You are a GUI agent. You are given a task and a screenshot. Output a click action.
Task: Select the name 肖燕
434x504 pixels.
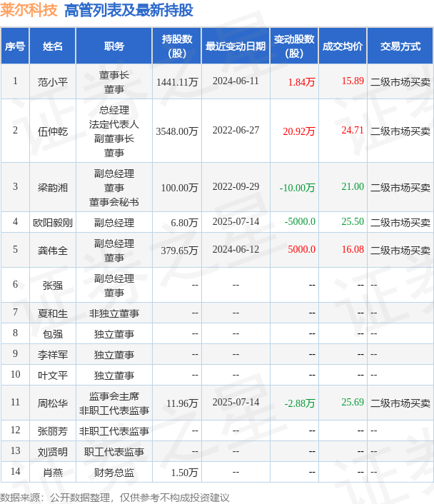click(x=53, y=473)
